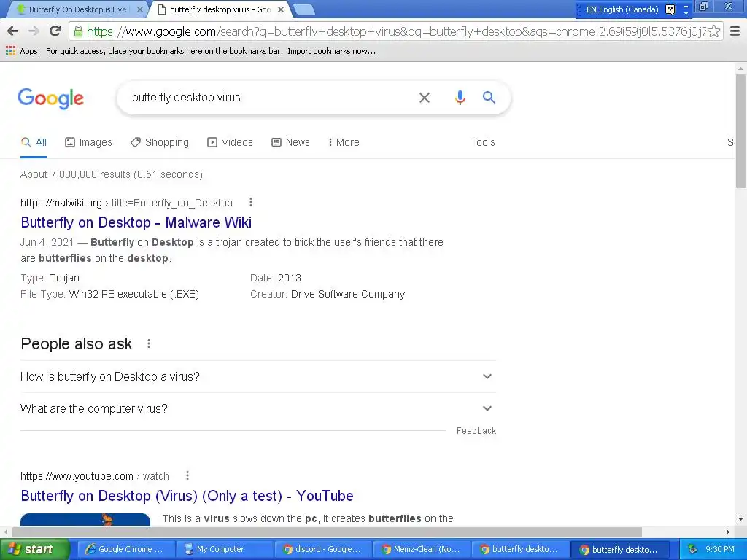Switch to My Computer taskbar window
747x560 pixels.
[x=224, y=549]
